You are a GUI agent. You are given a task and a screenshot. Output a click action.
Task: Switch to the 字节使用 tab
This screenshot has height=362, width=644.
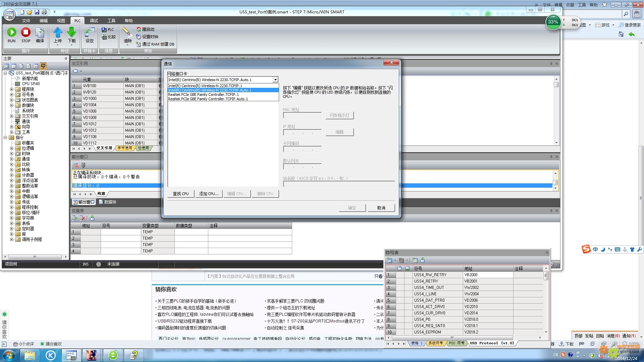[125, 148]
